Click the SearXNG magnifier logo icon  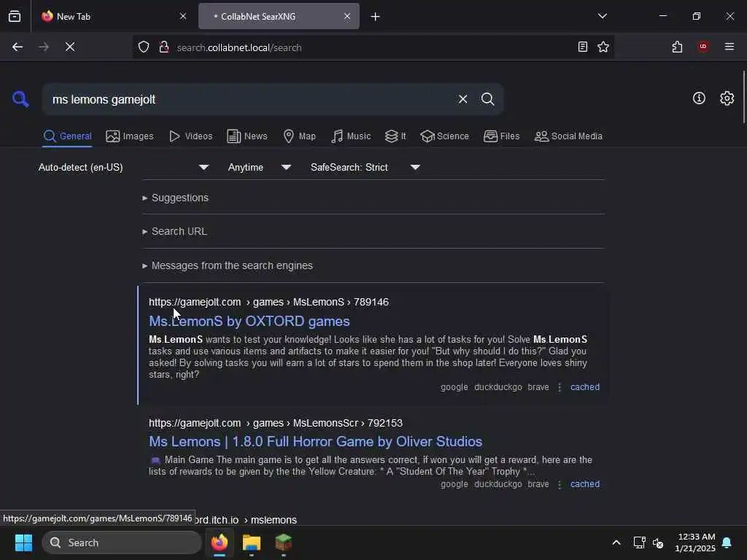click(x=20, y=99)
